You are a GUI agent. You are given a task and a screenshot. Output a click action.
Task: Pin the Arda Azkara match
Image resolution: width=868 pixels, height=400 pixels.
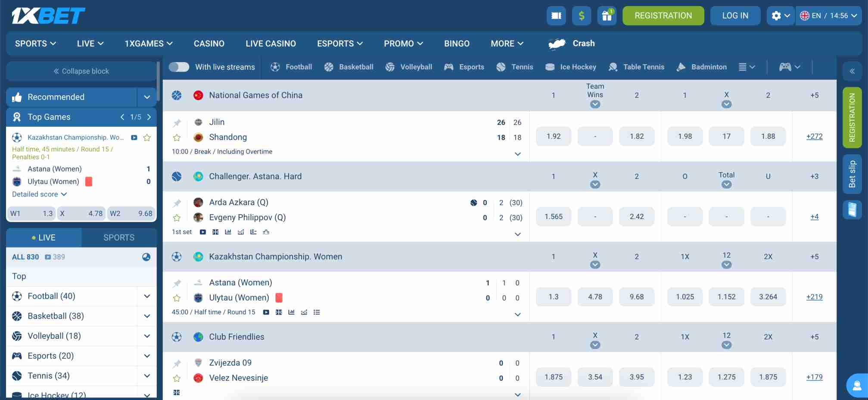point(177,203)
